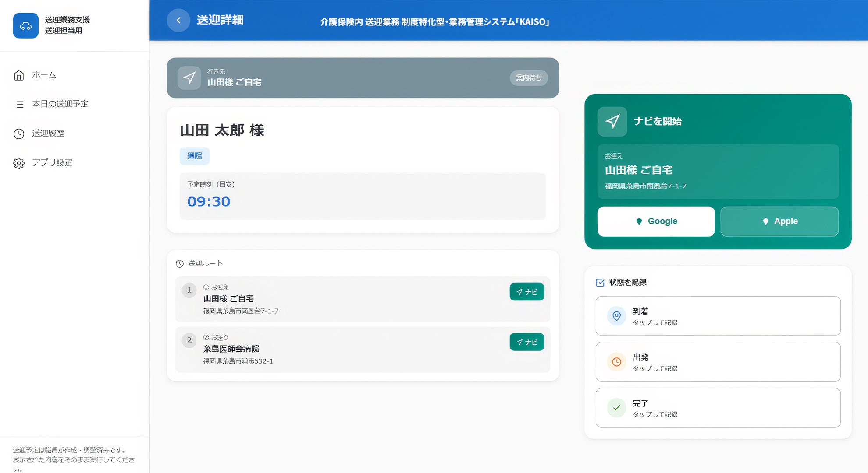
Task: Click the 案内待ち status badge
Action: pos(529,78)
